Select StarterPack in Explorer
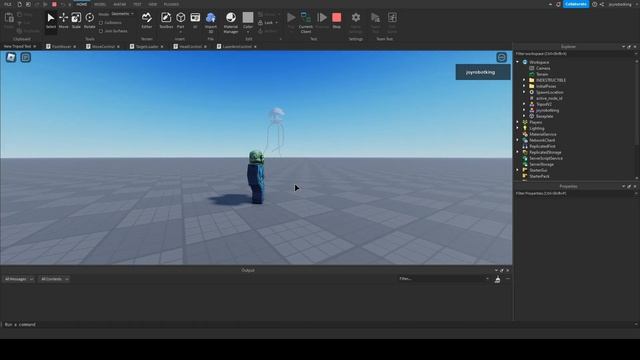640x360 pixels. [539, 176]
